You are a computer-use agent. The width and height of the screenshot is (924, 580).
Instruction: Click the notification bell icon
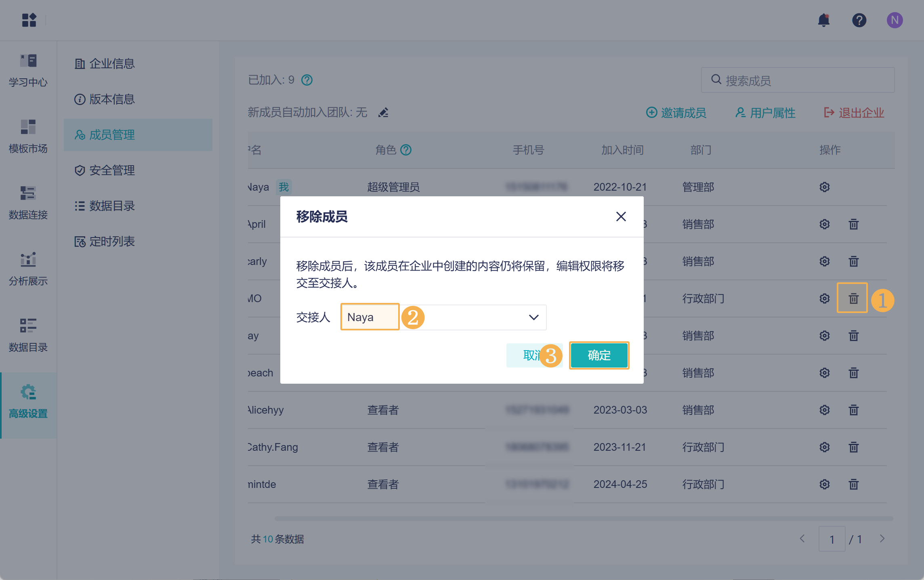823,20
